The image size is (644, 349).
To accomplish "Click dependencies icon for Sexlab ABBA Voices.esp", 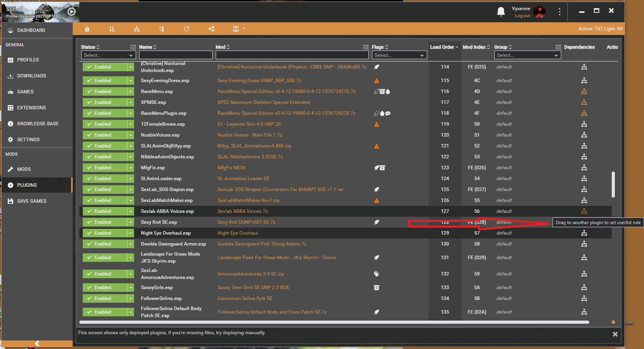I will (x=584, y=211).
